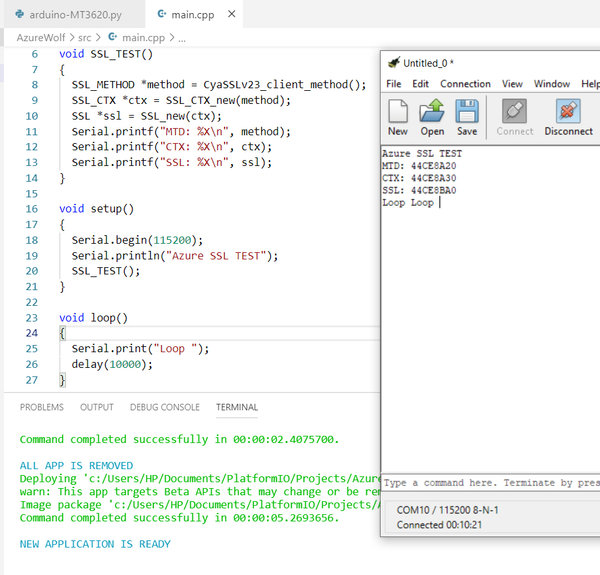Screen dimensions: 600x575
Task: Click 'CTX: 44CE8A30' serial output line
Action: [x=419, y=178]
